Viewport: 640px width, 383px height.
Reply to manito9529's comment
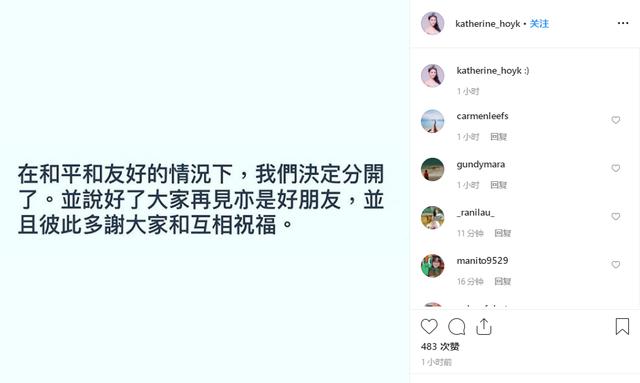click(502, 281)
